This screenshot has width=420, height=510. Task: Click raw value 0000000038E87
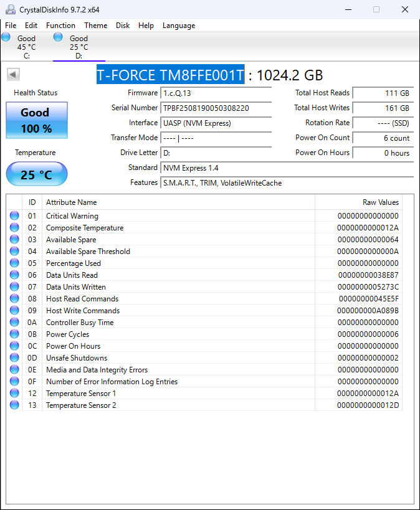(x=368, y=275)
